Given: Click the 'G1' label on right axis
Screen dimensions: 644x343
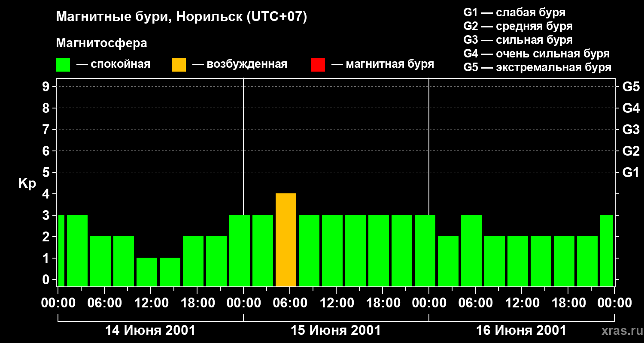Looking at the screenshot, I should pos(631,173).
